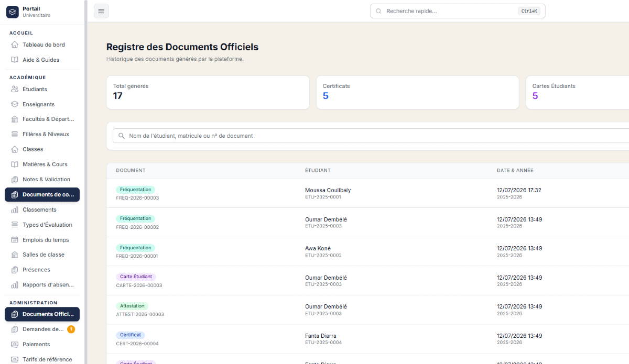
Task: Click the DOCUMENT column header
Action: [x=131, y=170]
